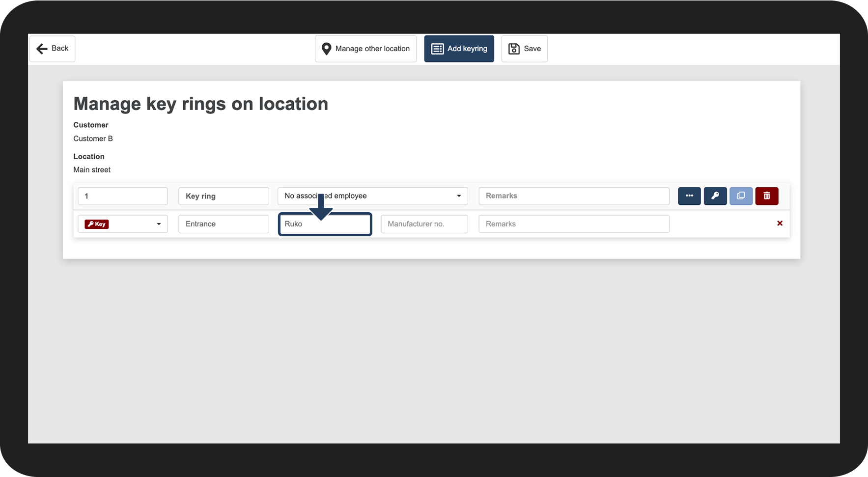
Task: Click the Key ring name field
Action: tap(224, 196)
